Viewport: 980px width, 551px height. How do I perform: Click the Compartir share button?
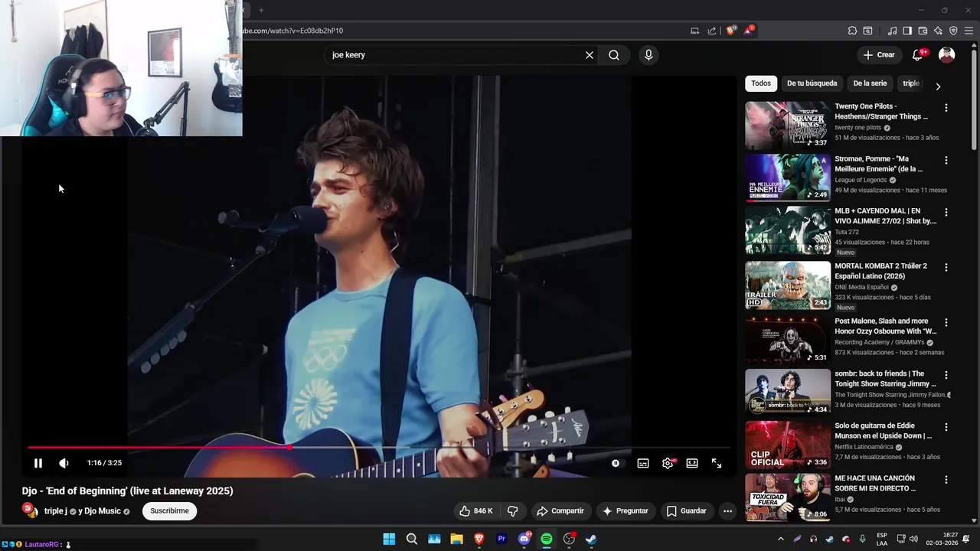560,511
